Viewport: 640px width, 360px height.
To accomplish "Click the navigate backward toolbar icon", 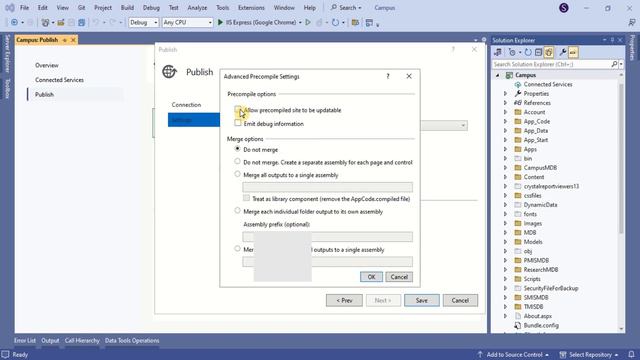I will tap(14, 22).
